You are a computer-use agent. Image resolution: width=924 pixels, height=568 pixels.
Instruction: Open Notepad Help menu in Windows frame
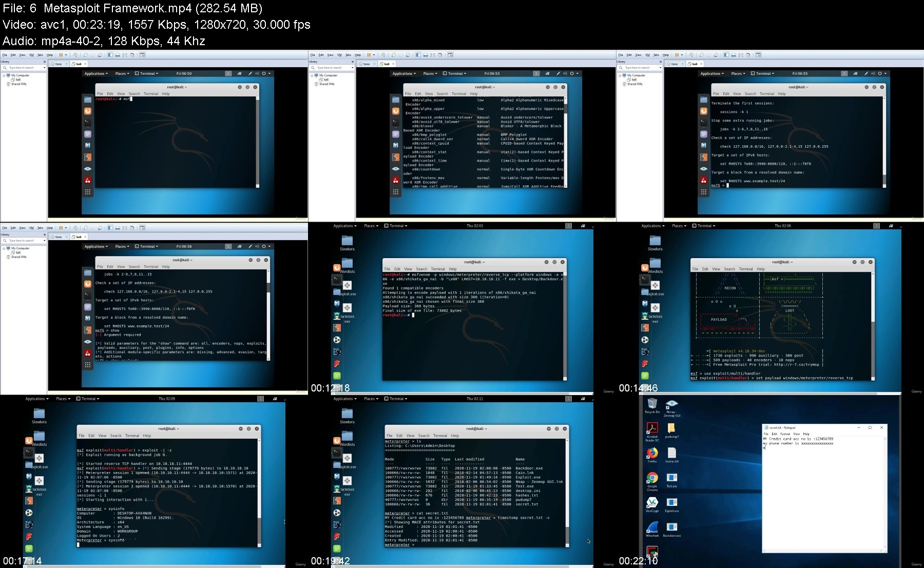(806, 434)
